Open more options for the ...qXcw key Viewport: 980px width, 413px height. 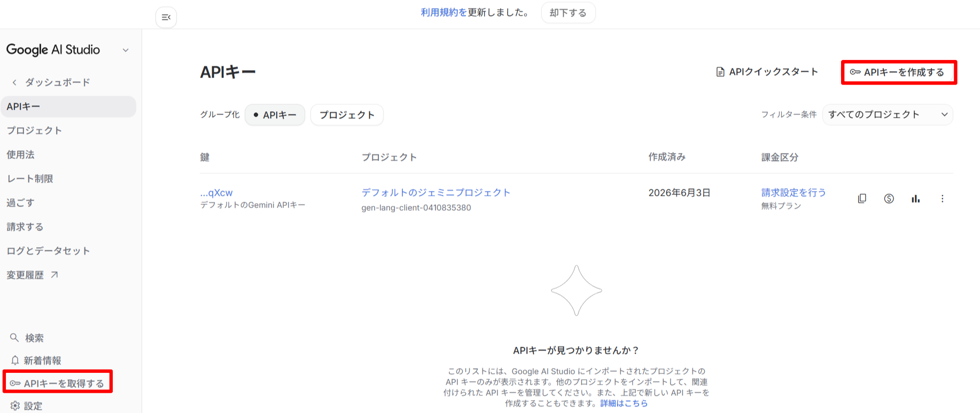942,198
